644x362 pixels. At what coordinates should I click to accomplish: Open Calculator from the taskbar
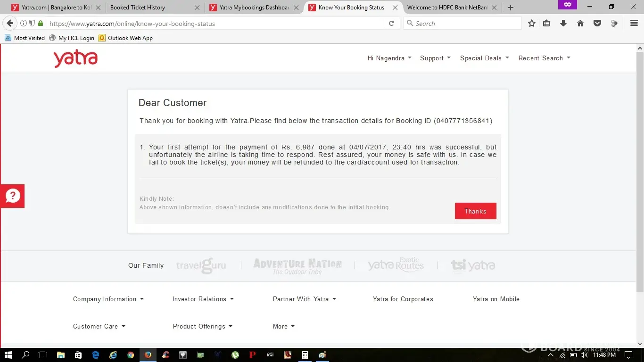tap(305, 355)
